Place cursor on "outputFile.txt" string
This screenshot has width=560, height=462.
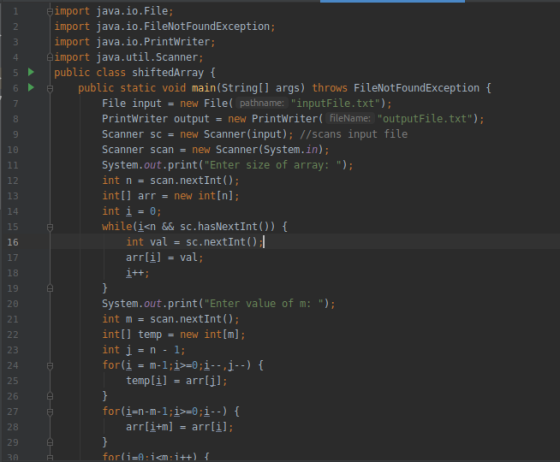tap(425, 119)
